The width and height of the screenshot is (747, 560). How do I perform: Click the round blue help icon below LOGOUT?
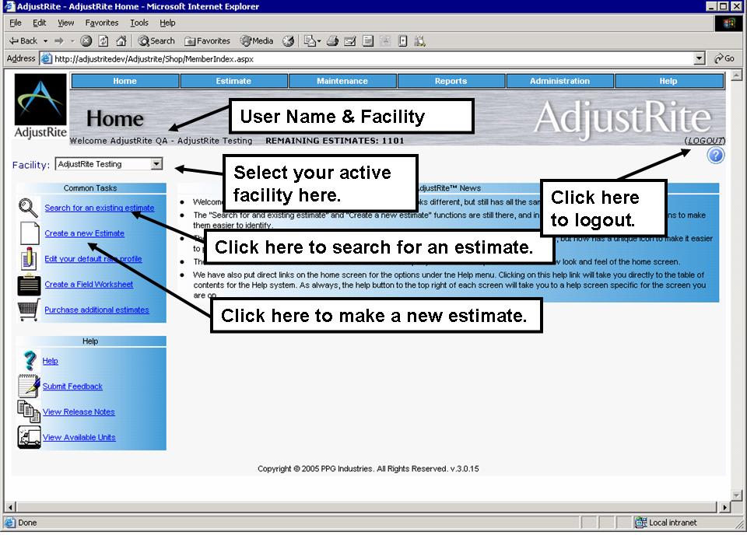point(716,156)
